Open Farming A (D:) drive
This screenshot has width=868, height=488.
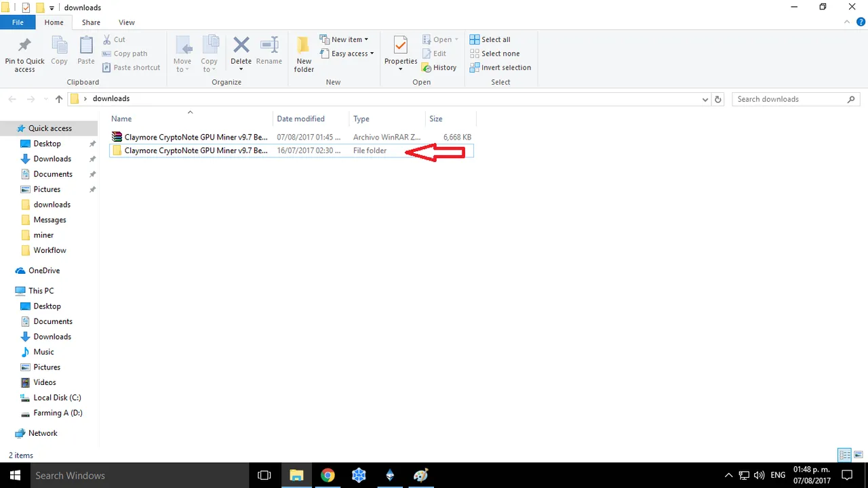point(58,413)
